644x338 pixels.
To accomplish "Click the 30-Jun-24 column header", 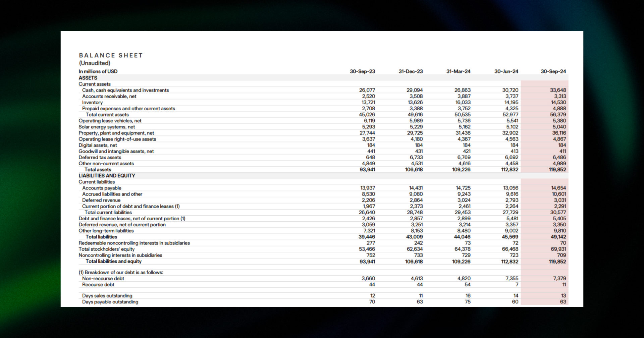I will tap(506, 71).
